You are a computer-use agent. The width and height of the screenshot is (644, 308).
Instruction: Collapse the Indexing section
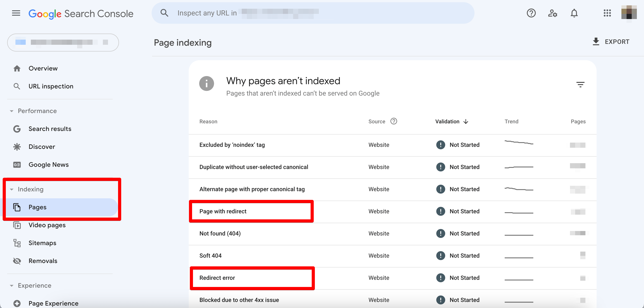point(11,189)
